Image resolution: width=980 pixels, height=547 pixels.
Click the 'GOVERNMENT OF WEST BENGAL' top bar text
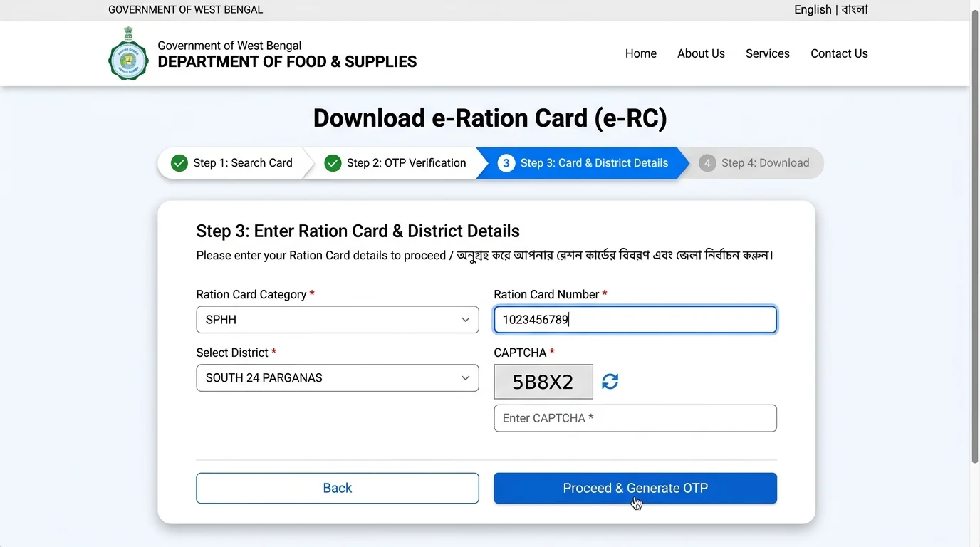(x=185, y=10)
